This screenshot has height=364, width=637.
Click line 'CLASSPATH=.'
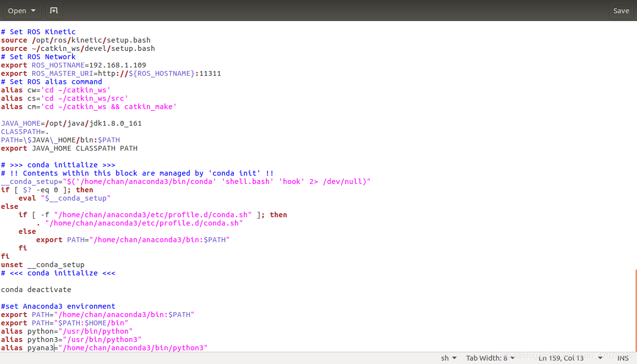point(25,132)
